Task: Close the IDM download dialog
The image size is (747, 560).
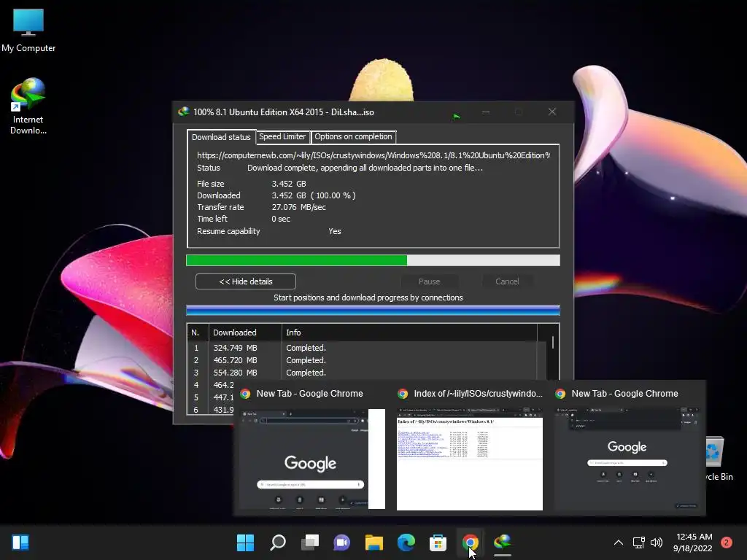Action: (552, 112)
